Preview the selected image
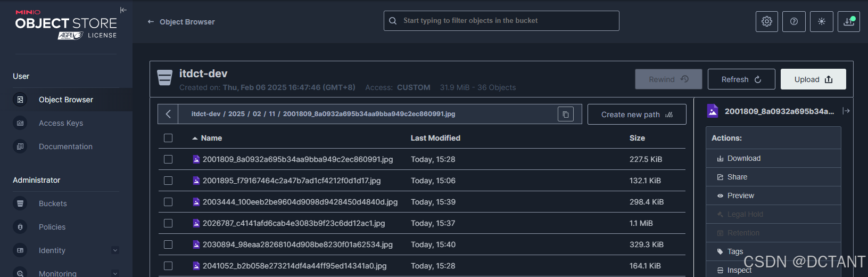Viewport: 868px width, 277px height. pos(773,195)
